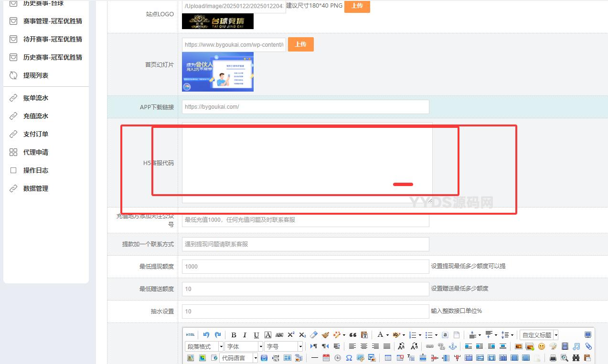Click the 上传 upload button for 站点LOGO
The height and width of the screenshot is (364, 608).
[x=357, y=7]
